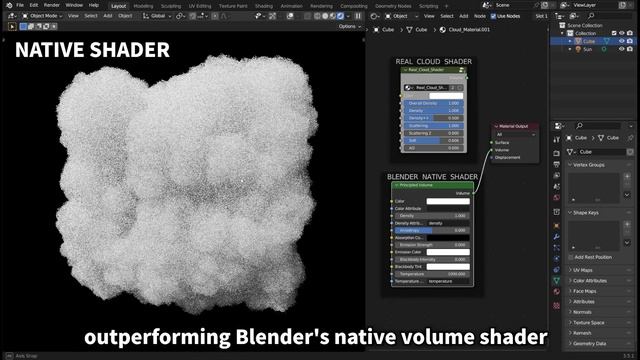Open the Global transform orientation dropdown
This screenshot has height=360, width=640.
click(x=157, y=16)
